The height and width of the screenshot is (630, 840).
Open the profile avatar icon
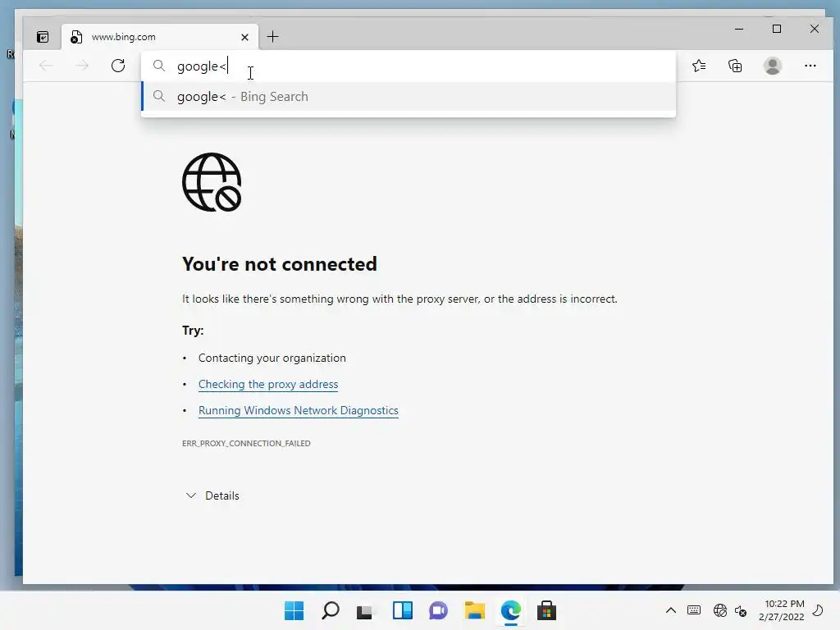(x=773, y=66)
